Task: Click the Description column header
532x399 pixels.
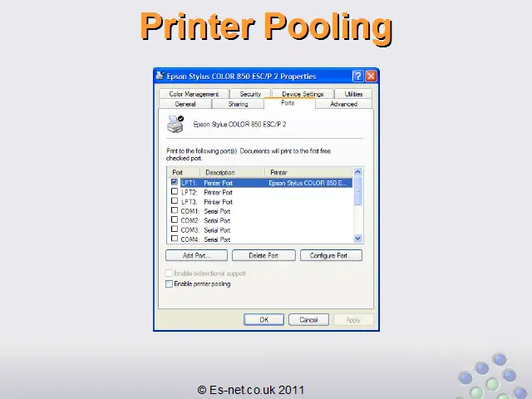Action: 233,172
